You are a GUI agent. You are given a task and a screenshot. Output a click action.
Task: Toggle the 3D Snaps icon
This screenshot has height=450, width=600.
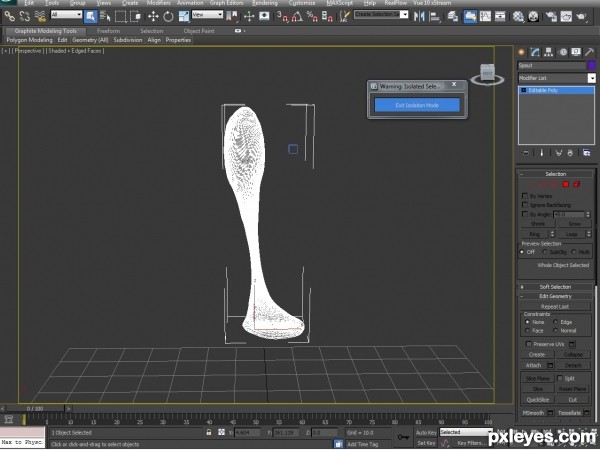click(x=282, y=16)
